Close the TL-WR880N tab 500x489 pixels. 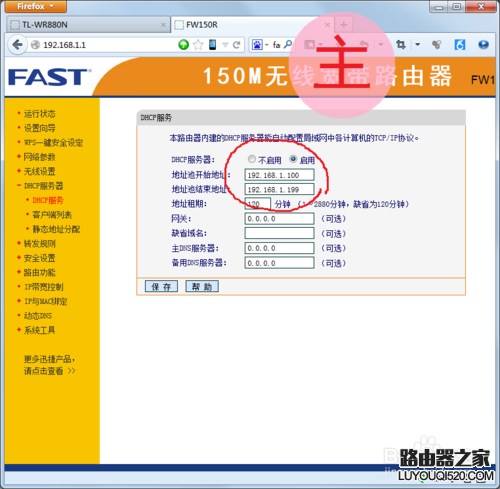(163, 25)
